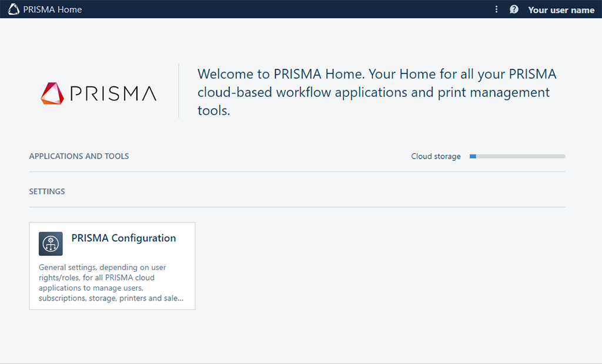Click the PRISMA Configuration gear icon

point(51,244)
